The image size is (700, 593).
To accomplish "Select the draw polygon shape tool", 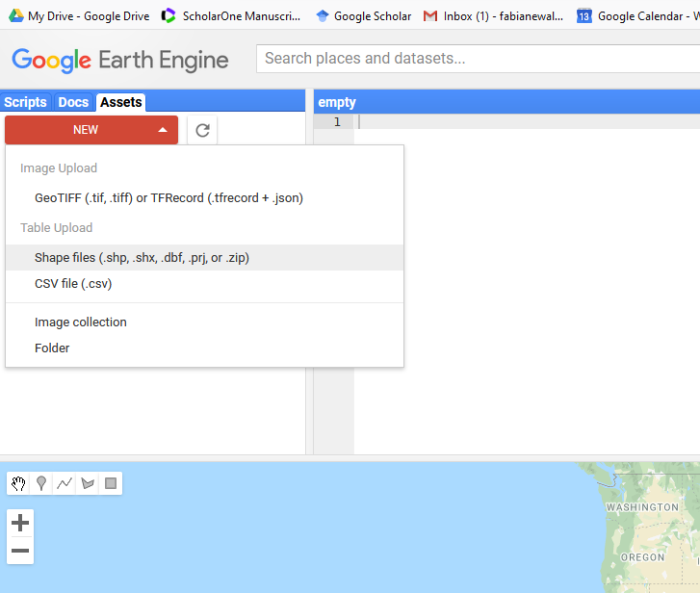I will [88, 483].
